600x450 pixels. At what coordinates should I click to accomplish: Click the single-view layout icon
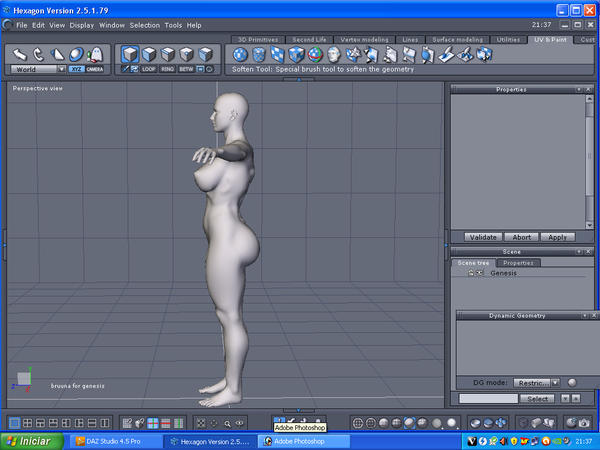14,424
